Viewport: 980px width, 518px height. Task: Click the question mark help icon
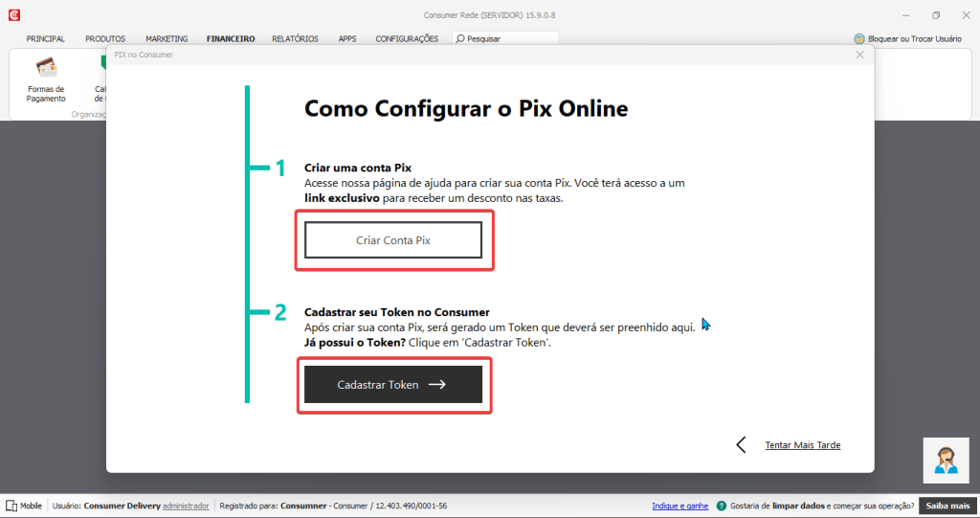pyautogui.click(x=721, y=506)
